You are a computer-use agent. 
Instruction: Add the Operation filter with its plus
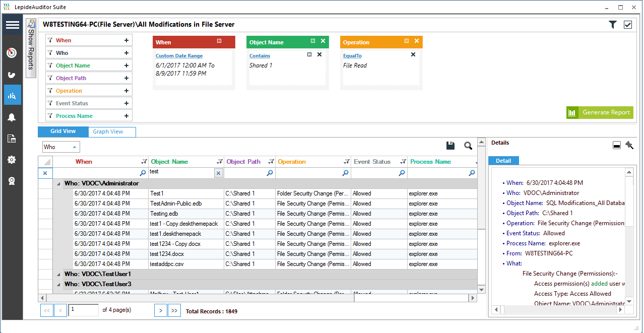point(126,91)
